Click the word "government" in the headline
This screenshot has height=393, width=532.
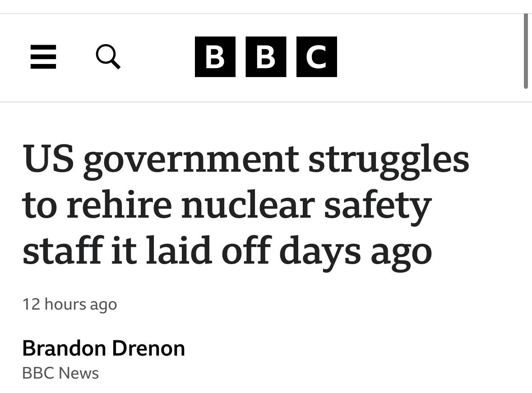tap(190, 160)
